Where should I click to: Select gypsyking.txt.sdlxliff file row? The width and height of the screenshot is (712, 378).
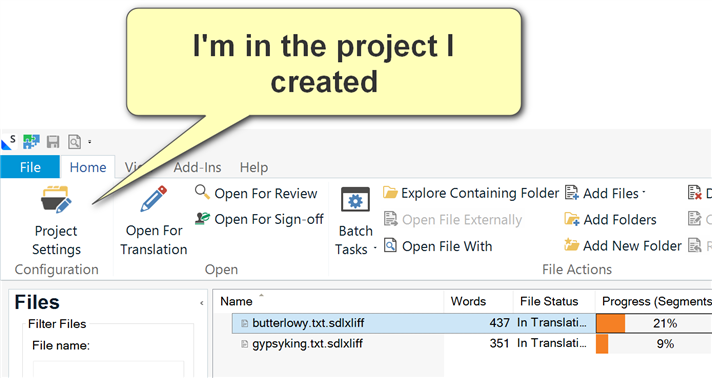pyautogui.click(x=471, y=343)
